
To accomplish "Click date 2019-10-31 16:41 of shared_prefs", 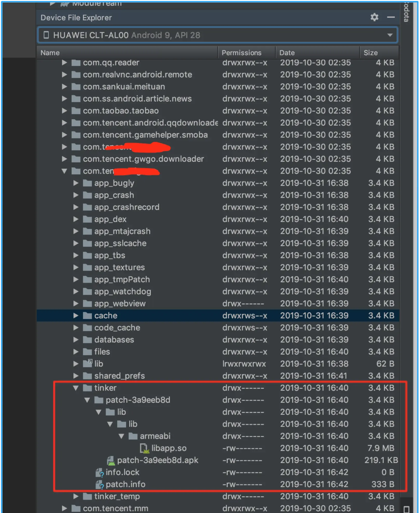I will [x=313, y=376].
